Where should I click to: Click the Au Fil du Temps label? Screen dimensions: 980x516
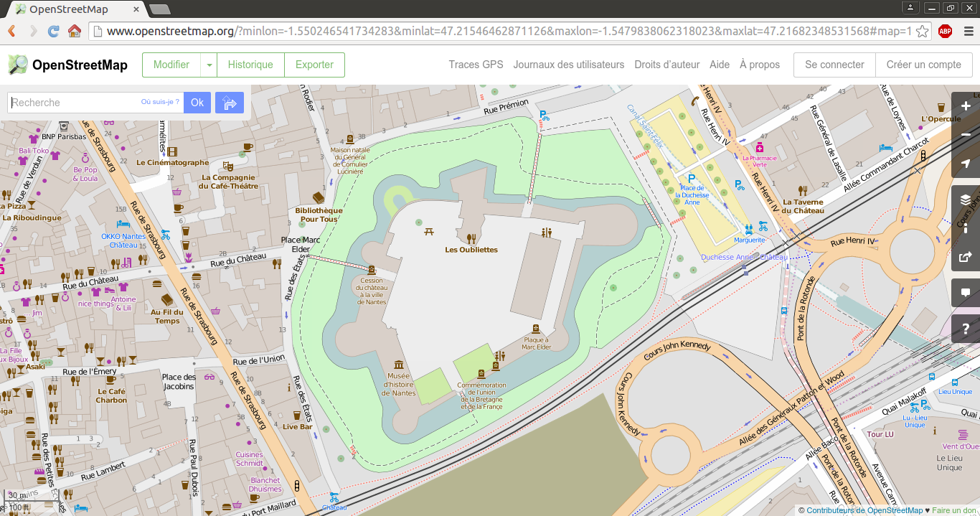[166, 316]
